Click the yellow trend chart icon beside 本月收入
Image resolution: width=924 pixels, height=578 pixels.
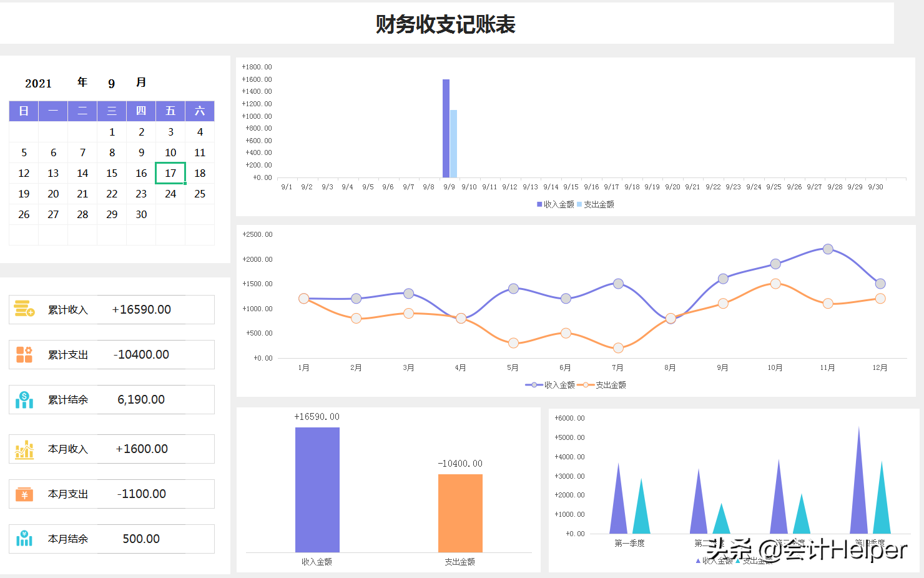click(x=23, y=449)
